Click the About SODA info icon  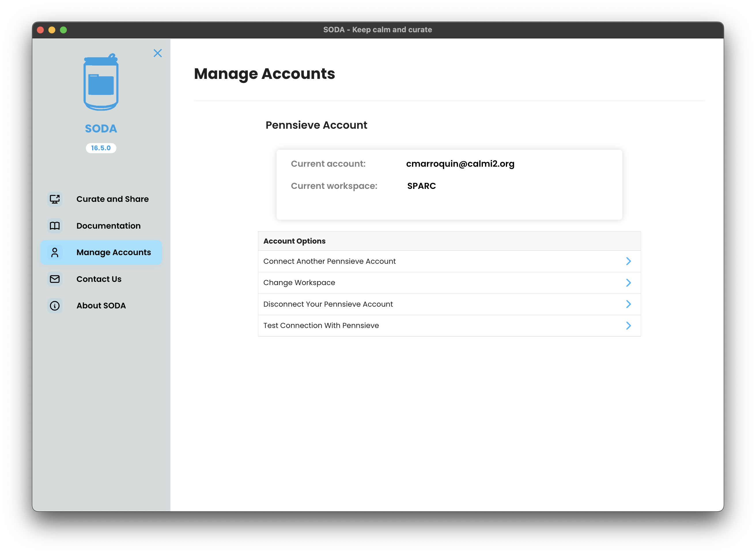coord(55,306)
